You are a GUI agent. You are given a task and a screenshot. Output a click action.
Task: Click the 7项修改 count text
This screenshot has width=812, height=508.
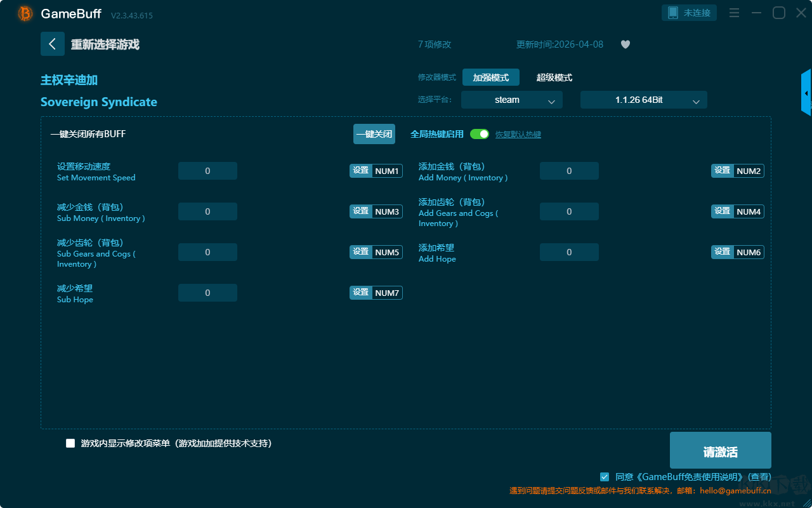coord(435,44)
